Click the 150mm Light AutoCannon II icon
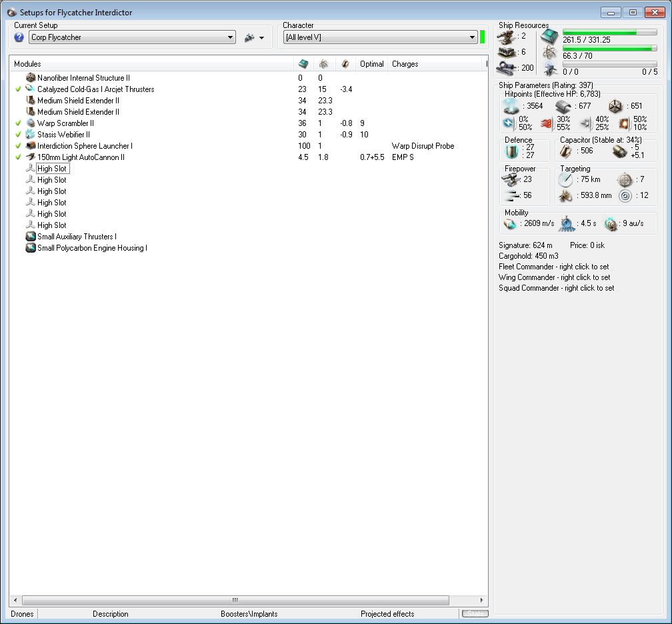The image size is (672, 624). [31, 157]
